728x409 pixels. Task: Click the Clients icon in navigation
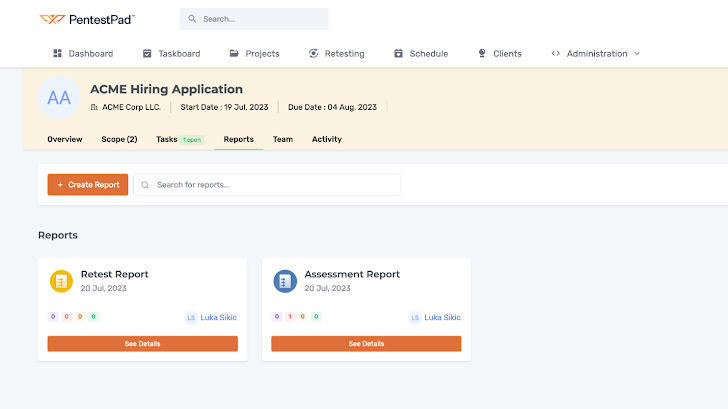[482, 54]
